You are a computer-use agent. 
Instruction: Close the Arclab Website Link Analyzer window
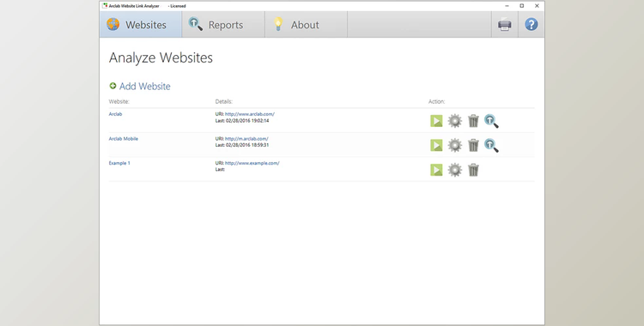point(537,6)
